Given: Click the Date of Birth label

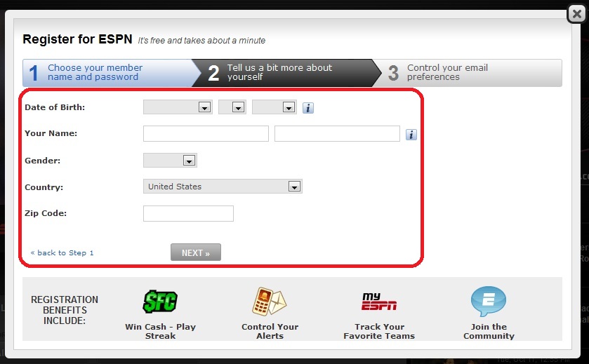Looking at the screenshot, I should coord(55,107).
